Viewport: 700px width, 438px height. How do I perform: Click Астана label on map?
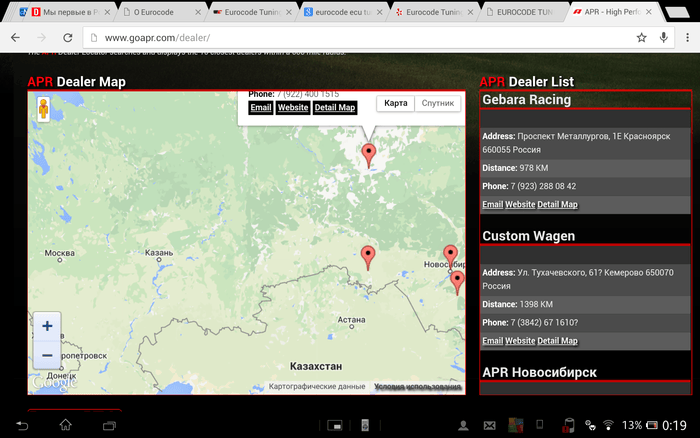351,320
